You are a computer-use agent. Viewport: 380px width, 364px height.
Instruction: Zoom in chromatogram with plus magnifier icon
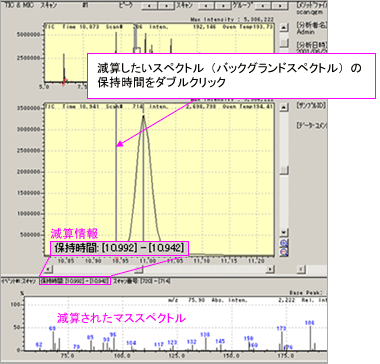284,243
